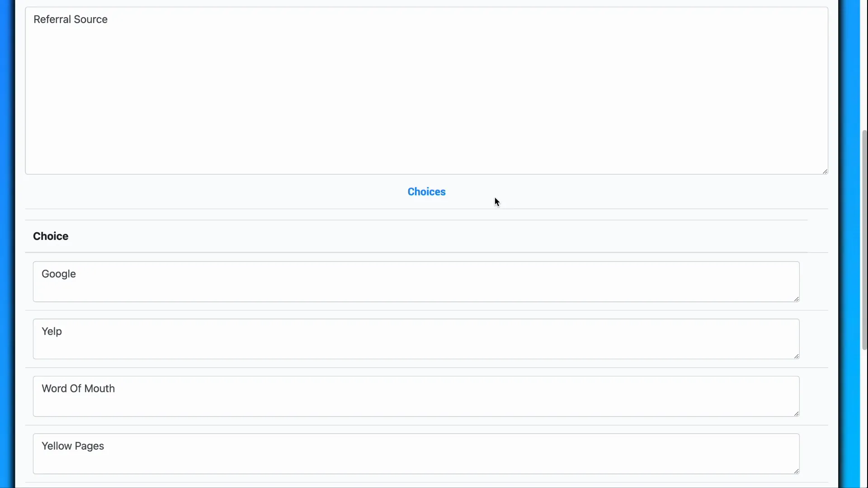Screen dimensions: 868x488
Task: Click the blue Choices heading text
Action: pos(425,191)
